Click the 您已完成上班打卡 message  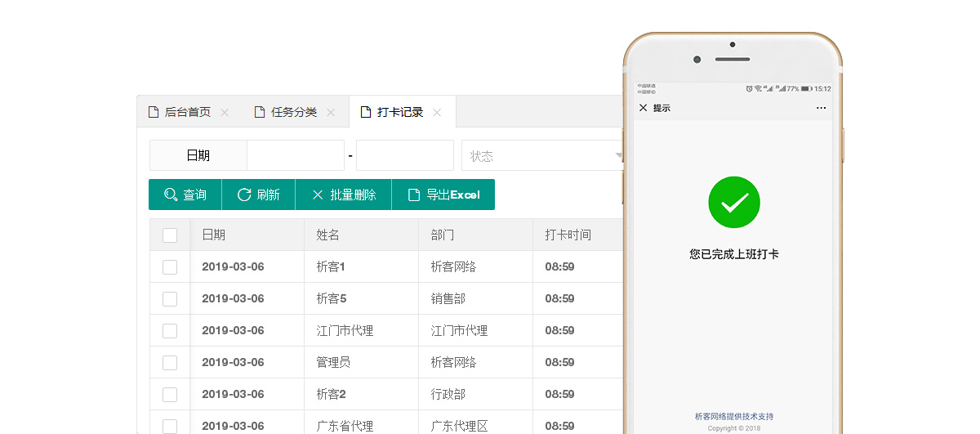point(734,255)
